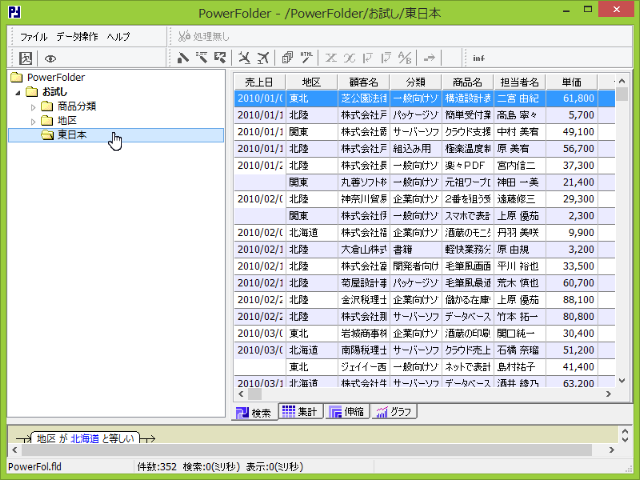This screenshot has height=480, width=640.
Task: Click the greyed A/B icon
Action: pyautogui.click(x=404, y=58)
